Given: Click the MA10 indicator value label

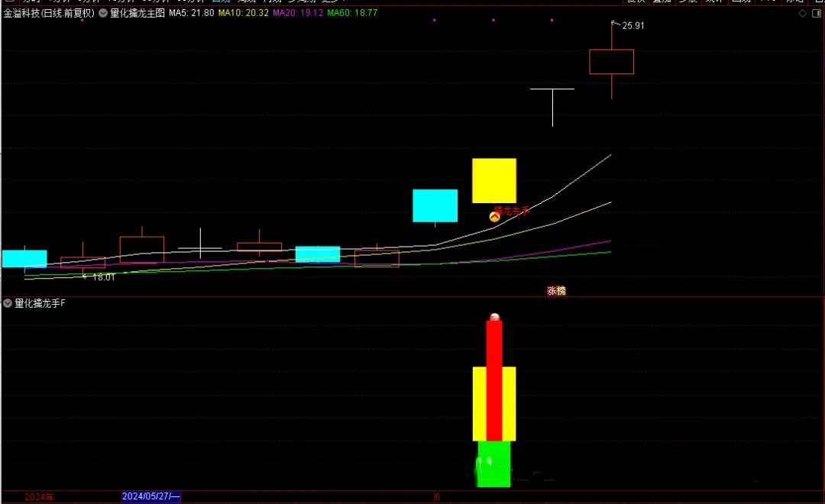Looking at the screenshot, I should coord(243,13).
